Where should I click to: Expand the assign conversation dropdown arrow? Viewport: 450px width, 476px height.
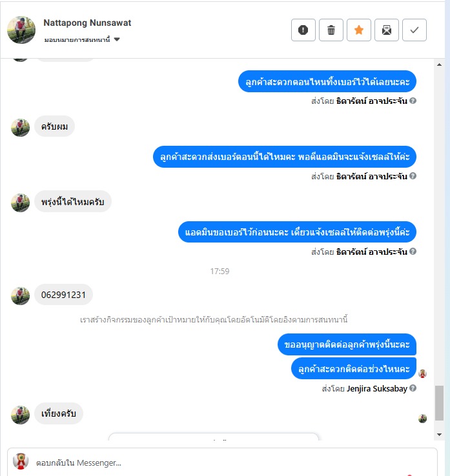[x=117, y=39]
